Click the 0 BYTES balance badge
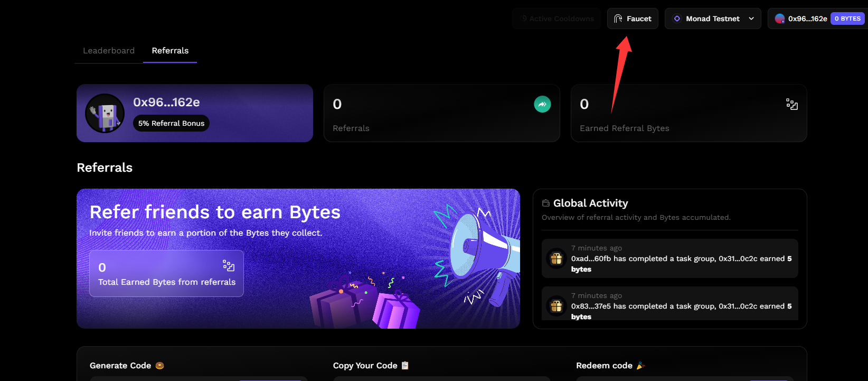This screenshot has height=381, width=868. (x=847, y=18)
